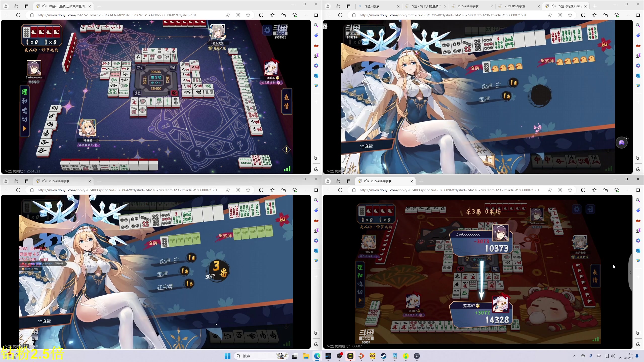Expand the orange arrow under 理和鸣切 in the top-left game
Screen dimensions: 644x362
(x=24, y=129)
